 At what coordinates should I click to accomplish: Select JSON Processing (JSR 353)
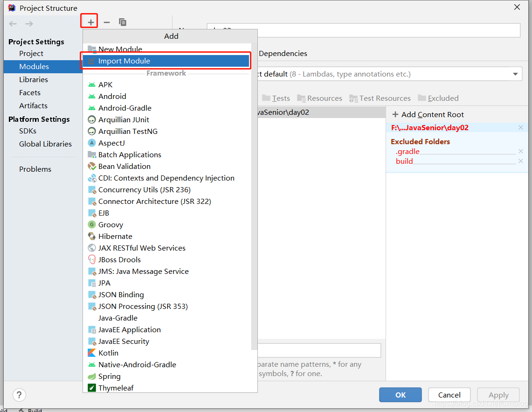[167, 307]
